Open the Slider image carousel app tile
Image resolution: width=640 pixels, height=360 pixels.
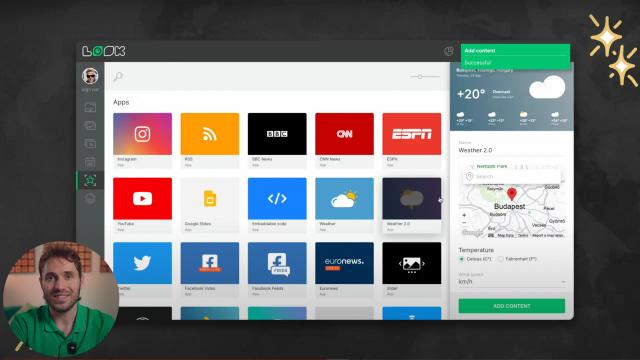412,269
